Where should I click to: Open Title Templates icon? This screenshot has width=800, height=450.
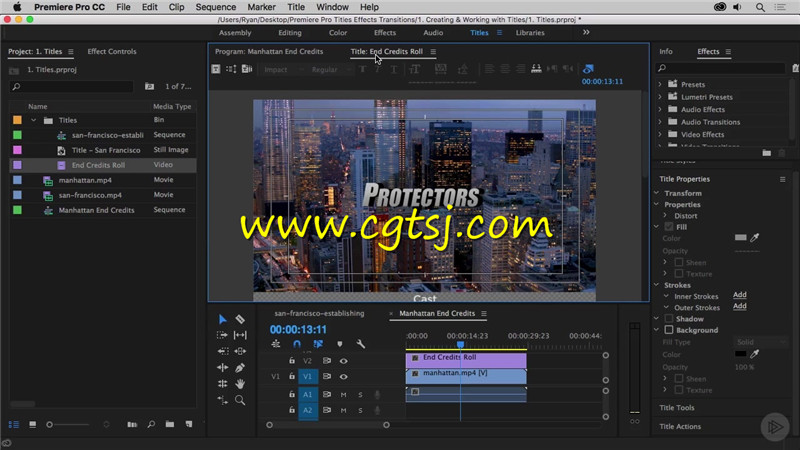pos(247,69)
